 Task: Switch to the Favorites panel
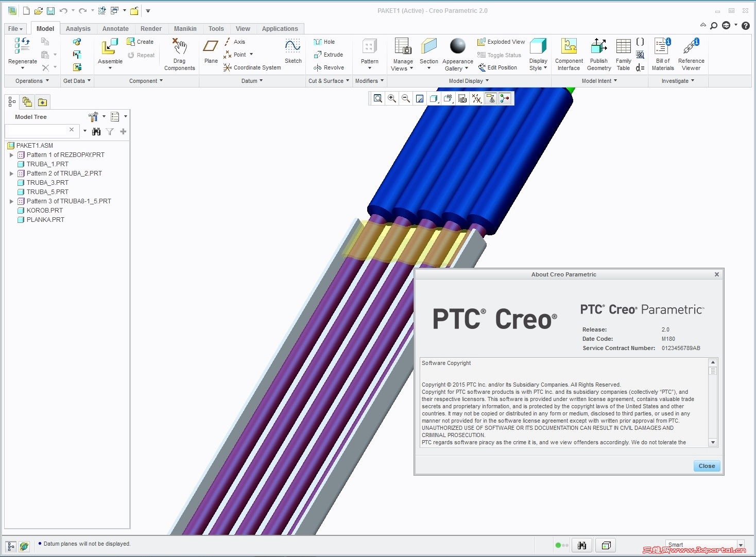(42, 102)
